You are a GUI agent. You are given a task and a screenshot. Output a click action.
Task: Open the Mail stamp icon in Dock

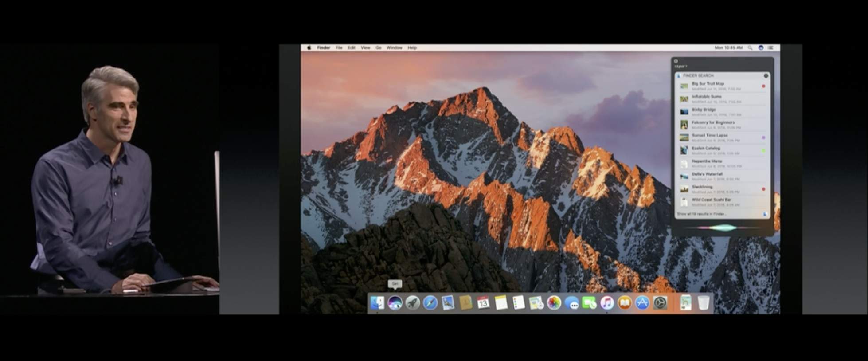pyautogui.click(x=448, y=303)
